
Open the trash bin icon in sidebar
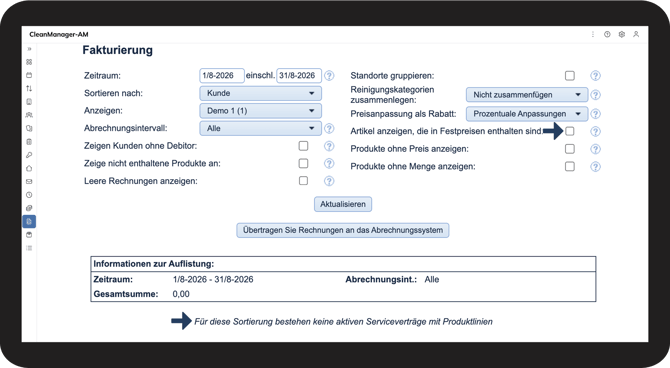tap(29, 142)
